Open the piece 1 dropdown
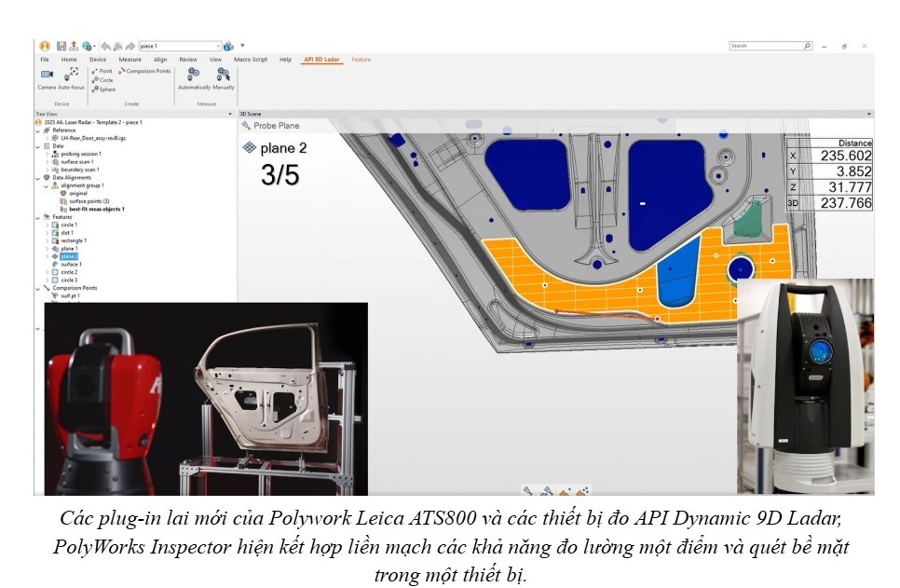 click(x=218, y=46)
